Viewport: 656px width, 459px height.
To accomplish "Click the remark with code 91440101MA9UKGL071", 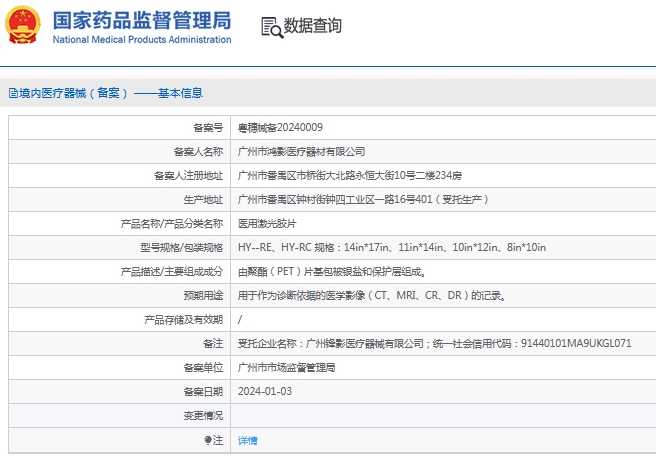I will tap(435, 344).
